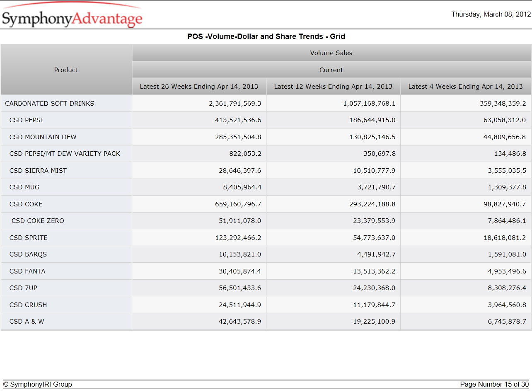
Task: Select the CSD SPRITE row label
Action: coord(29,238)
